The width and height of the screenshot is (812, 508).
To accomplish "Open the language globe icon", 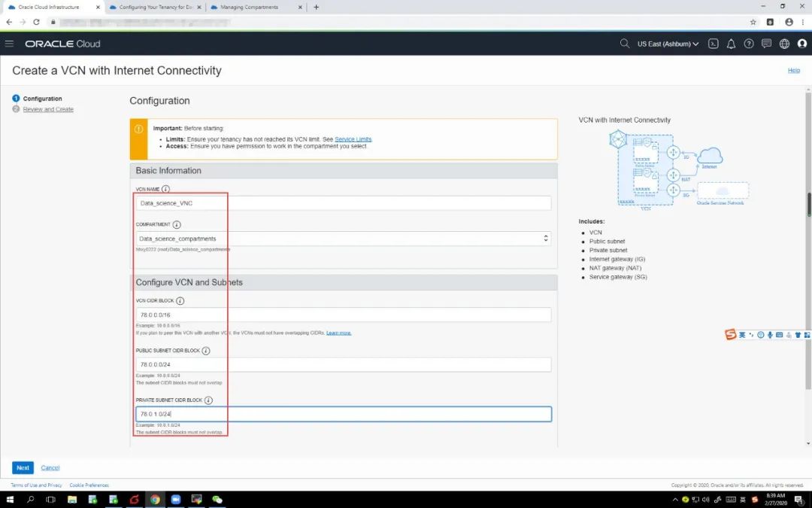I will coord(784,44).
